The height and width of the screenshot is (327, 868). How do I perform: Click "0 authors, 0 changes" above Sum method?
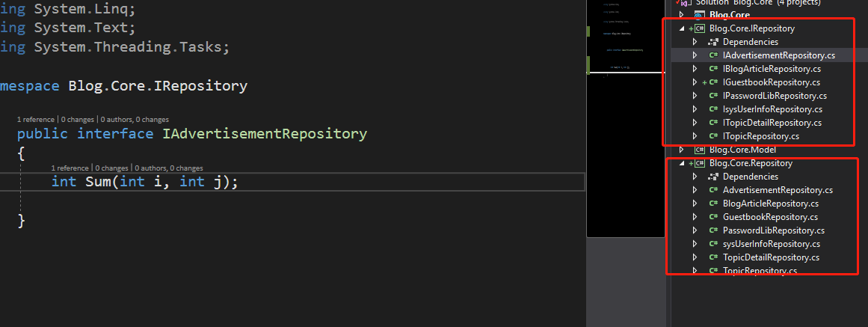(169, 168)
